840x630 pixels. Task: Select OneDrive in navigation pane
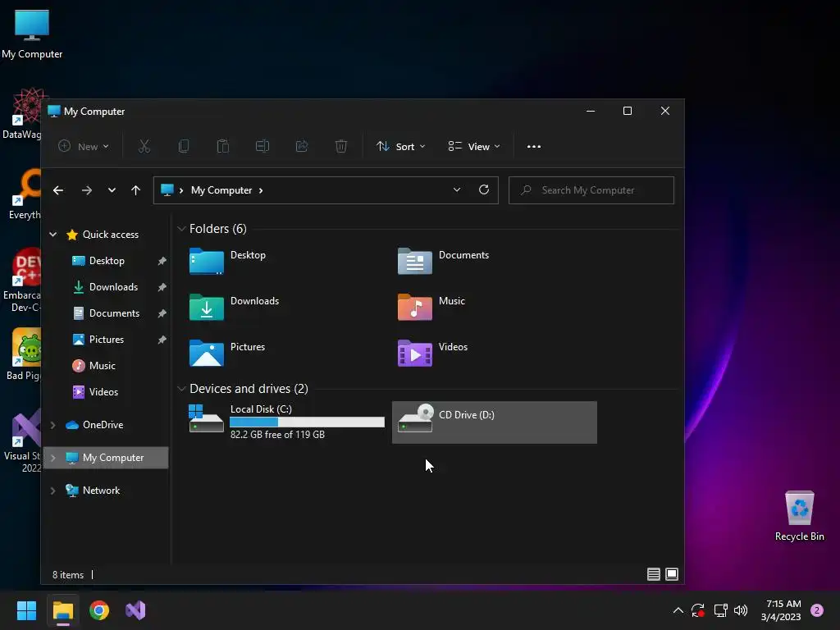[x=103, y=425]
